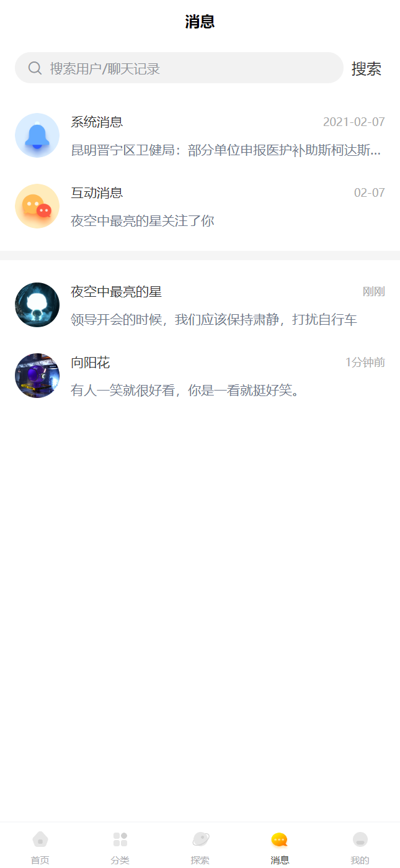Screen dimensions: 400x868
Task: Open the 互动消息 conversation title
Action: [x=97, y=192]
